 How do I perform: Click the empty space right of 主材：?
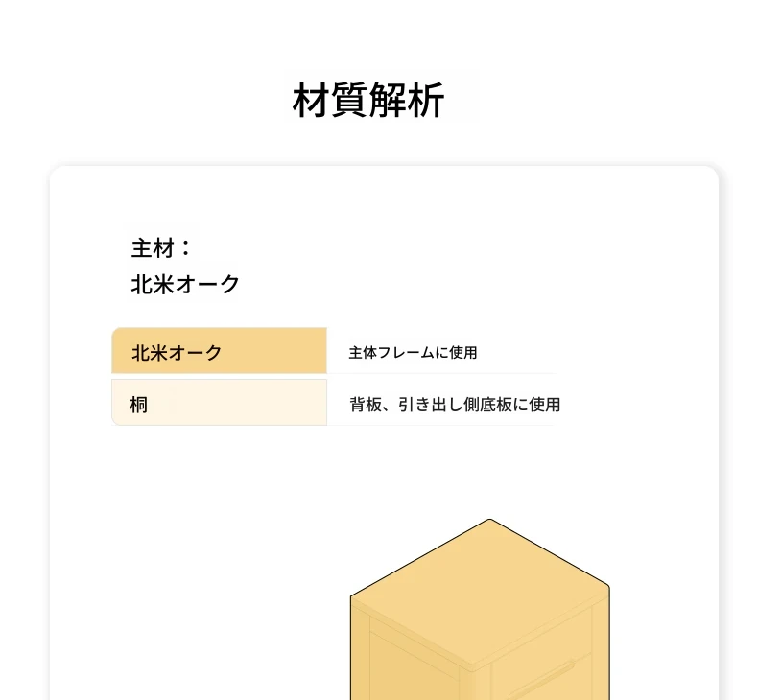click(384, 248)
